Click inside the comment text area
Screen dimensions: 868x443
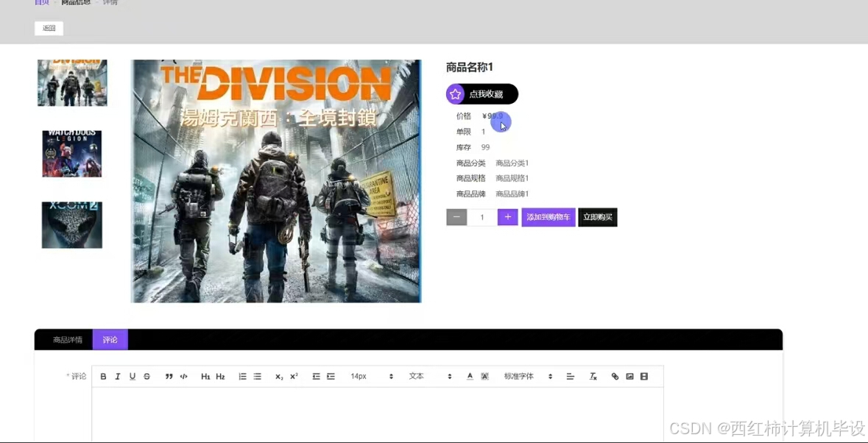click(x=378, y=415)
